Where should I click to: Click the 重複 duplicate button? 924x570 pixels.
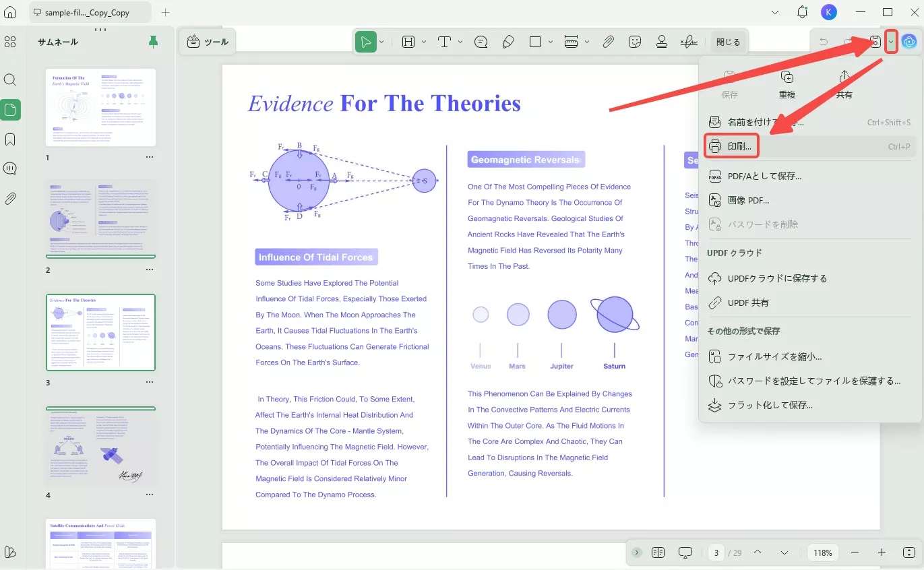click(x=787, y=84)
